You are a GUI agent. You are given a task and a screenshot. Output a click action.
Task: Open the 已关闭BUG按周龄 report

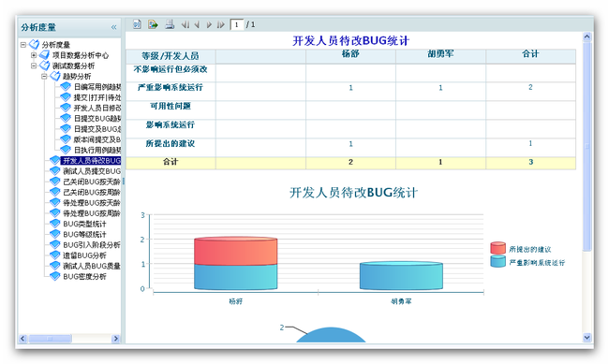[x=92, y=192]
